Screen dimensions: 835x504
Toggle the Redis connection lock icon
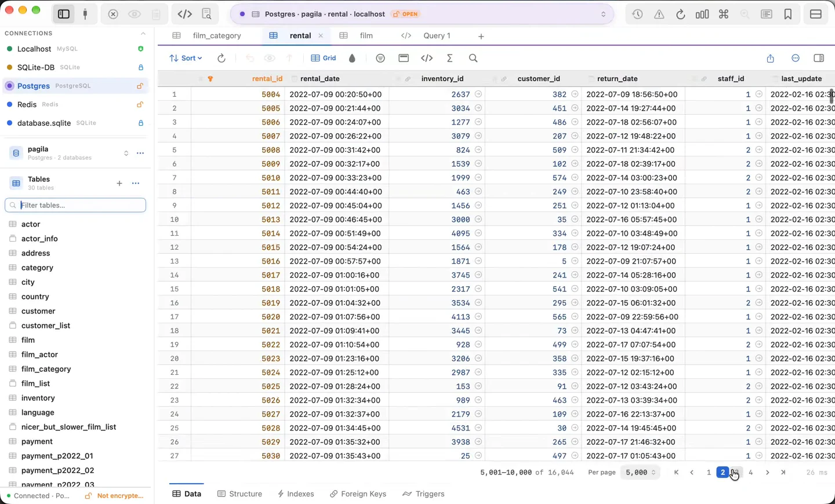click(x=140, y=104)
